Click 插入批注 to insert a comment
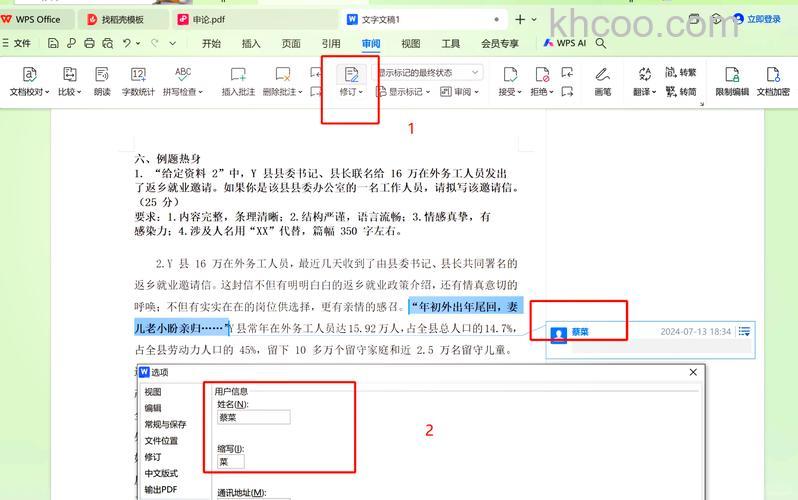The image size is (798, 500). (x=238, y=81)
